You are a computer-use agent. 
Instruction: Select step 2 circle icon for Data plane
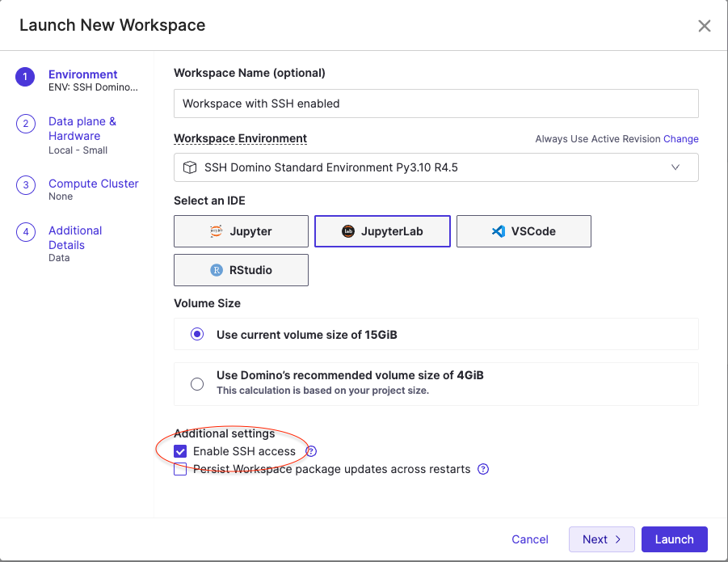26,124
